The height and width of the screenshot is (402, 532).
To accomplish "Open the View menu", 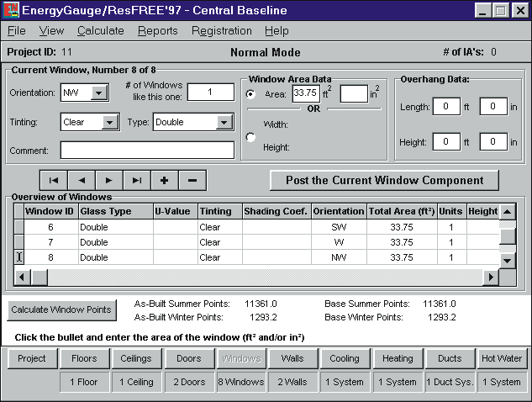I will (x=51, y=31).
